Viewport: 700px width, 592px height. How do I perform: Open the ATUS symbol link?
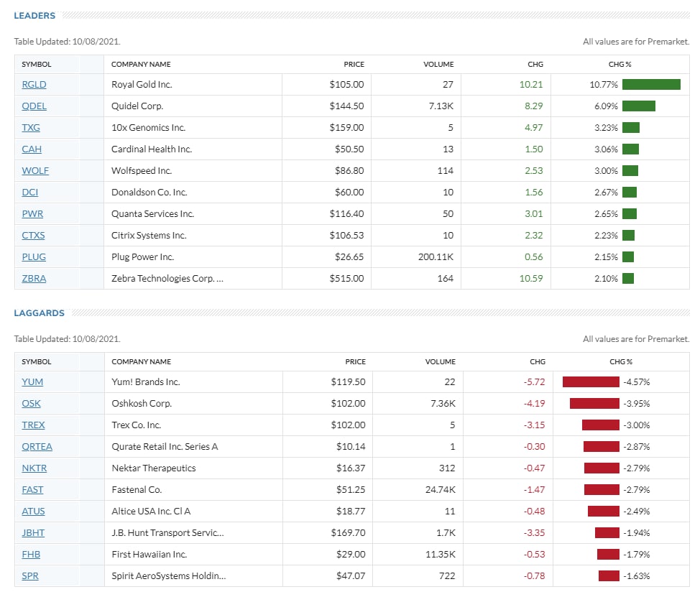pyautogui.click(x=34, y=512)
